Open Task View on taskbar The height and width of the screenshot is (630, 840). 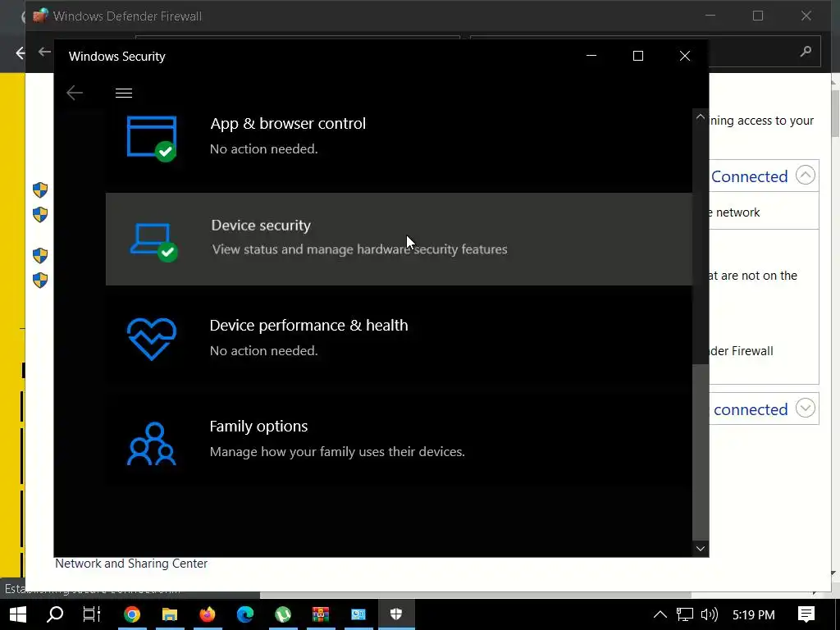point(92,614)
